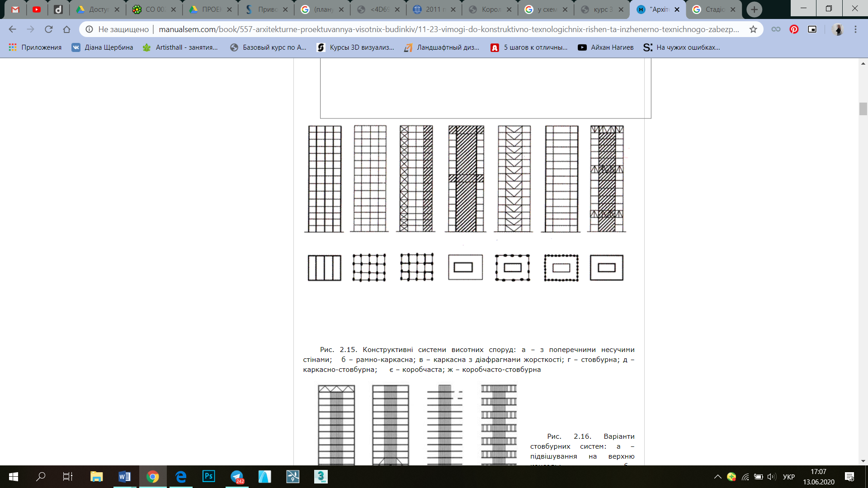Open the pinned Gmail tab
The image size is (868, 488).
pyautogui.click(x=15, y=9)
